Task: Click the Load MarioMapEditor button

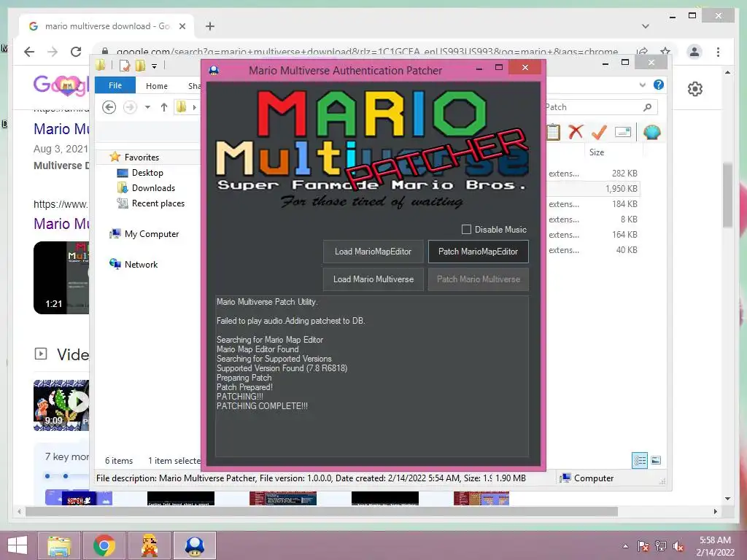Action: [x=373, y=252]
